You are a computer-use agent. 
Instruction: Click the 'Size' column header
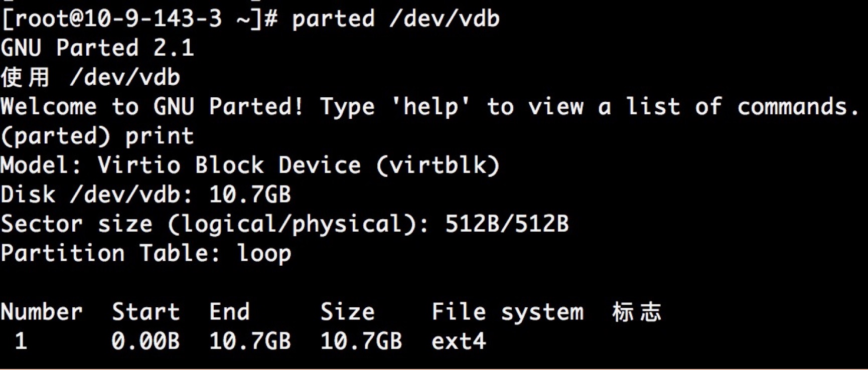347,312
